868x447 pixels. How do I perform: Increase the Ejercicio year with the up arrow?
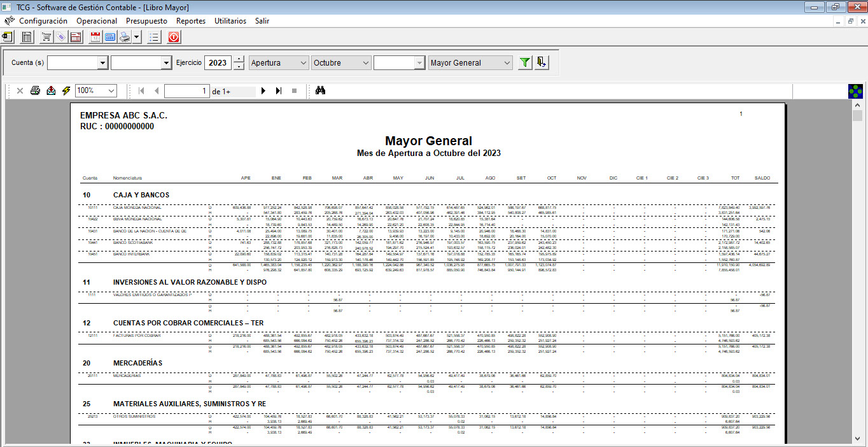tap(239, 59)
